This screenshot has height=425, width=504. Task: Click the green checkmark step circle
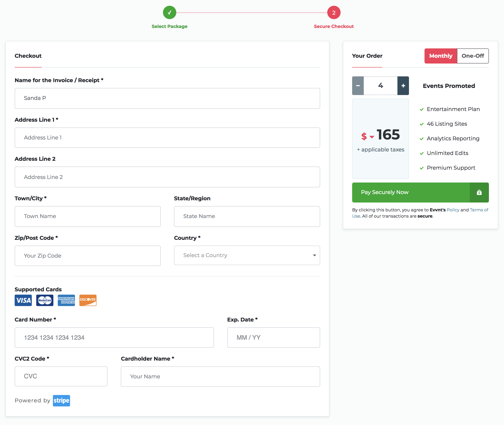(170, 12)
